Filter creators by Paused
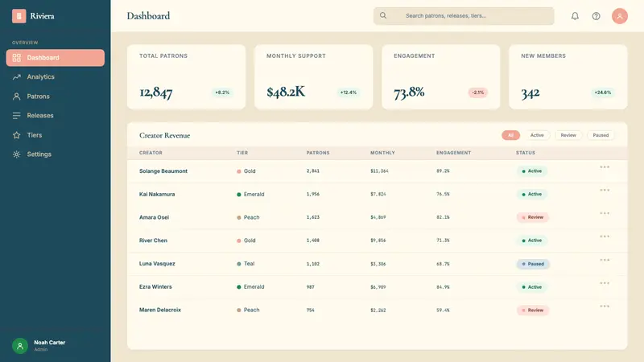The height and width of the screenshot is (362, 644). click(x=601, y=135)
